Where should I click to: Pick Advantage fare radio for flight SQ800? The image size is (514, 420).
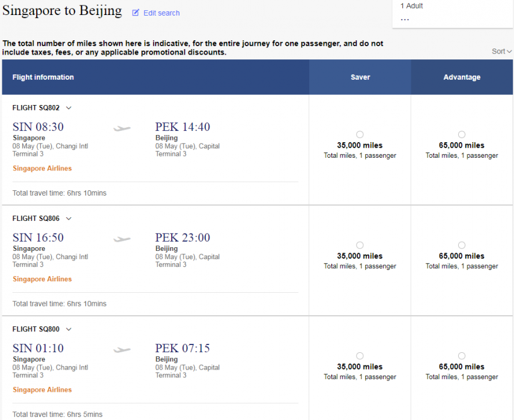pos(461,356)
